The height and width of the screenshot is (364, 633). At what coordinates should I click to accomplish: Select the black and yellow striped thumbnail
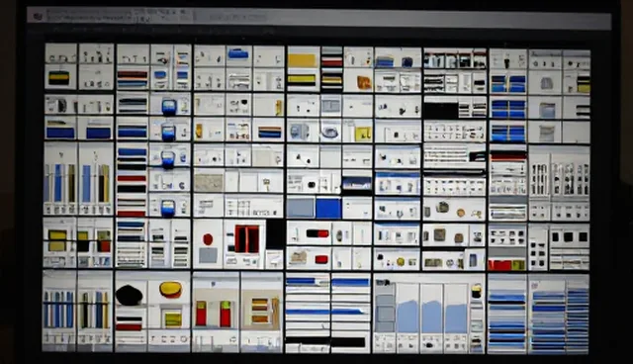(60, 78)
